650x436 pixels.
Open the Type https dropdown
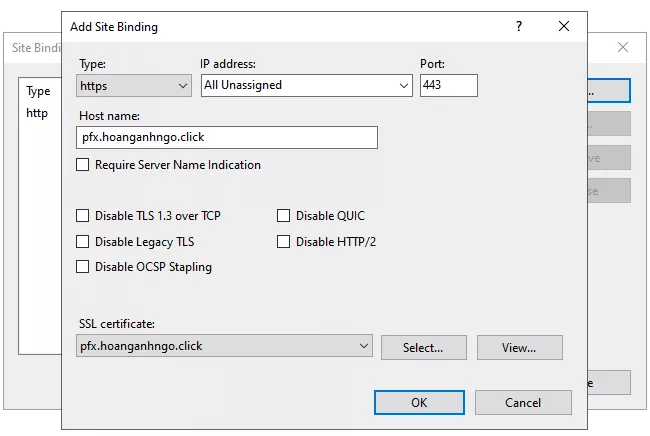click(134, 86)
